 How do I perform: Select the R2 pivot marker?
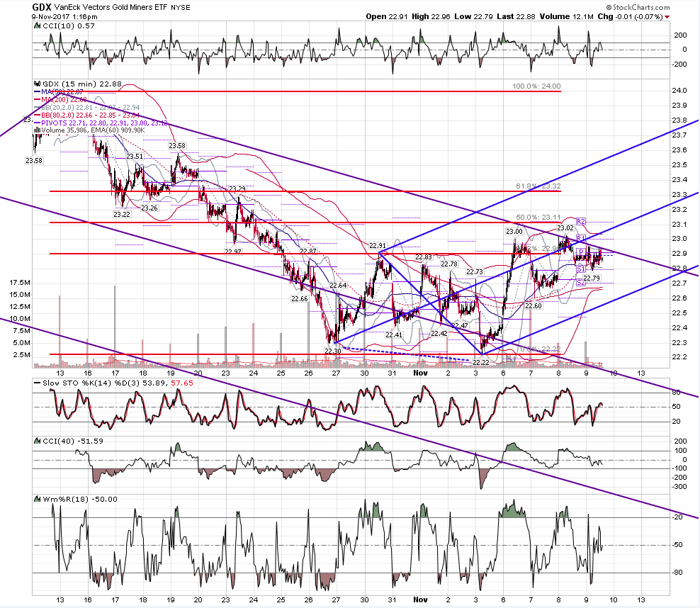[x=580, y=221]
